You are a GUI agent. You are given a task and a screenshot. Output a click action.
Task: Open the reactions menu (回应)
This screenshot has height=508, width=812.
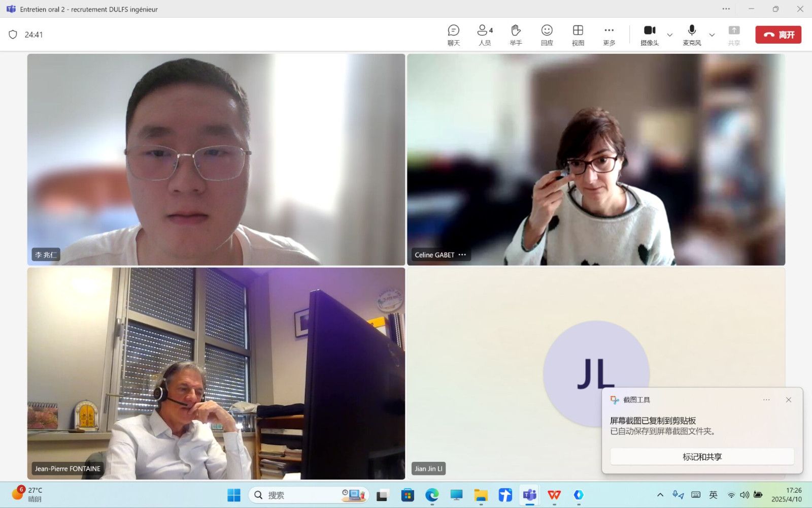(x=547, y=35)
